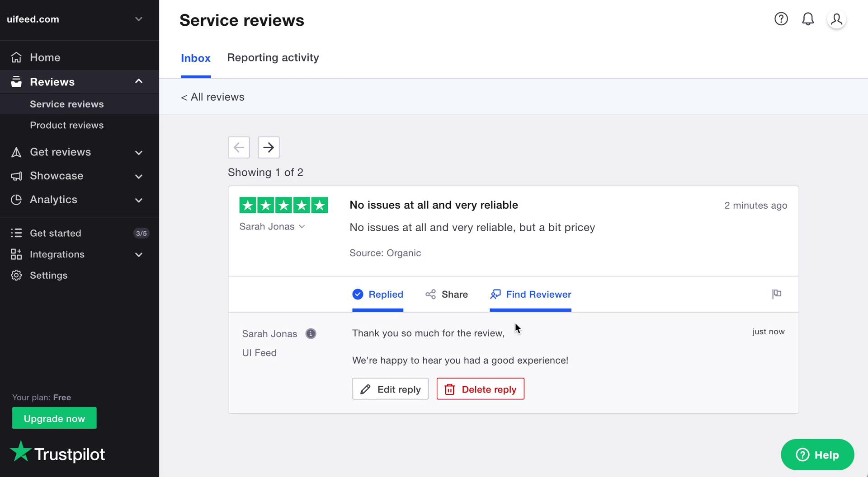Click the '2 minutes ago' timestamp
The height and width of the screenshot is (477, 868).
tap(755, 206)
